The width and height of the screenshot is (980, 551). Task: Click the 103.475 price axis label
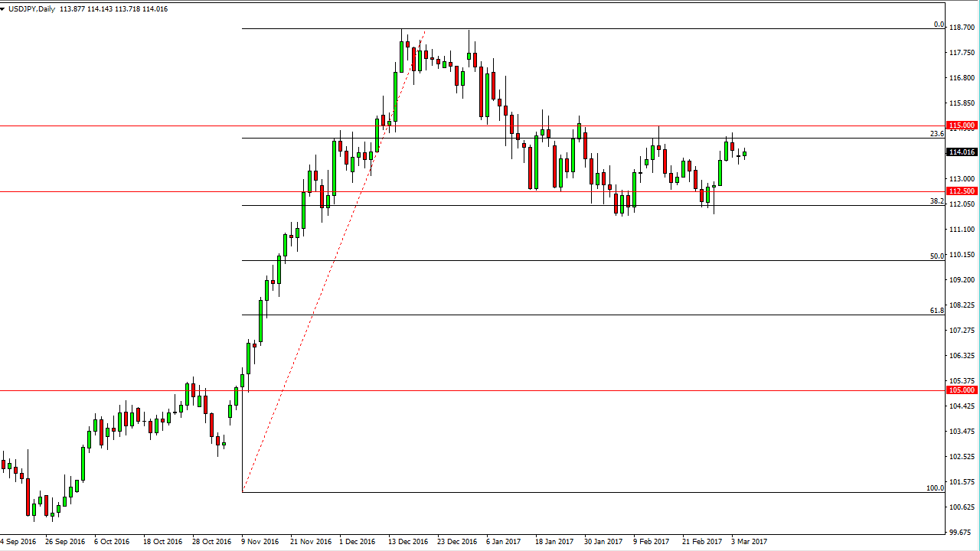(x=961, y=432)
